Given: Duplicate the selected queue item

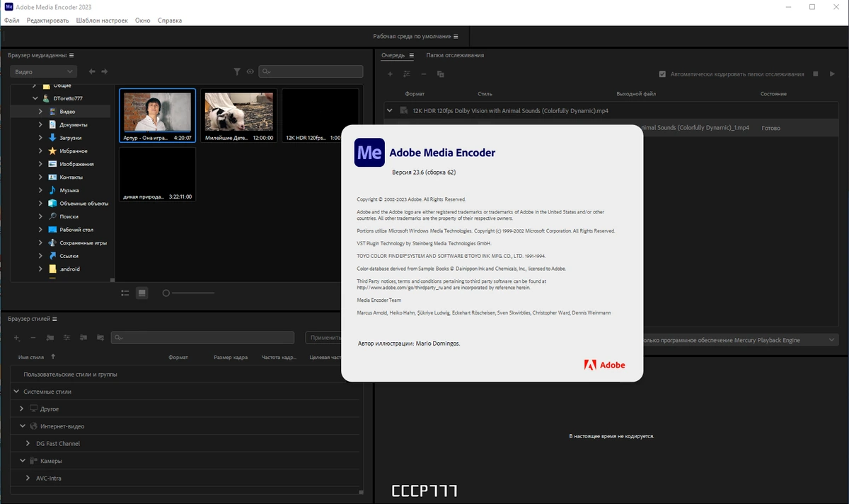Looking at the screenshot, I should pos(440,74).
